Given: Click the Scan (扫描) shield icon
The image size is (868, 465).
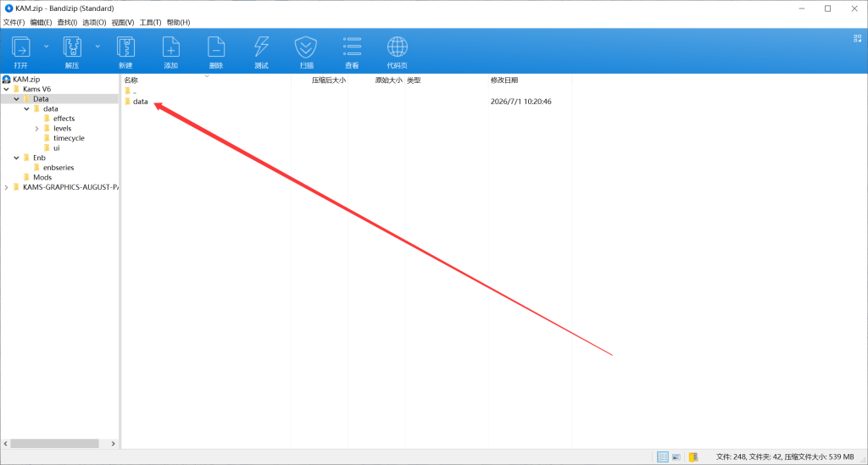Looking at the screenshot, I should point(306,47).
